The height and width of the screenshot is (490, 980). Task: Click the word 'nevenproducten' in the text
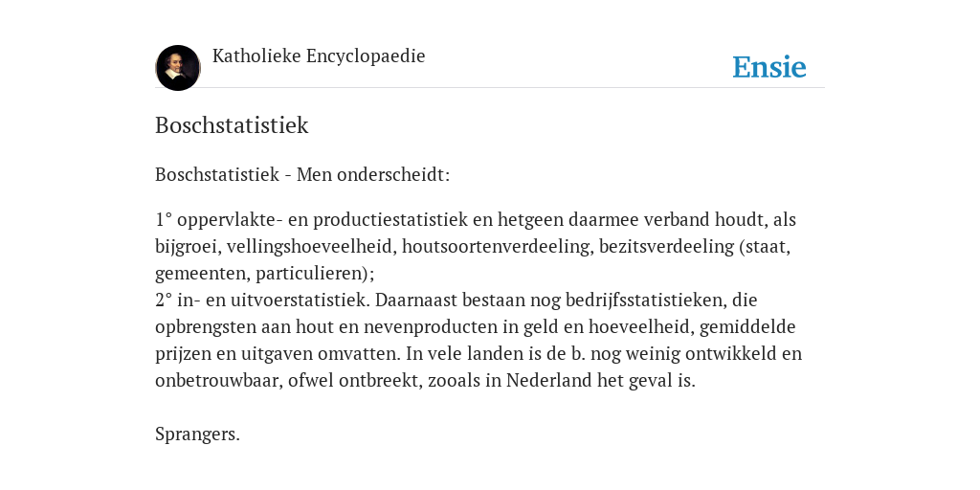click(432, 327)
